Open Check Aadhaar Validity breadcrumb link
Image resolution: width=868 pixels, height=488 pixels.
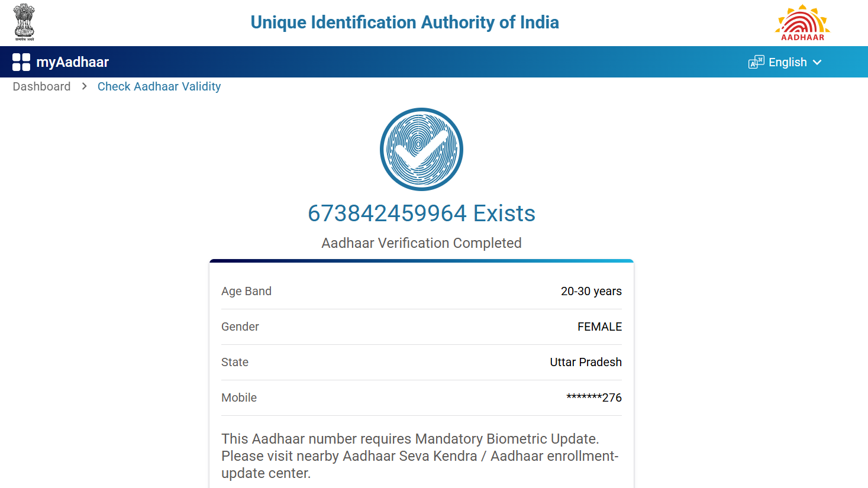coord(159,86)
